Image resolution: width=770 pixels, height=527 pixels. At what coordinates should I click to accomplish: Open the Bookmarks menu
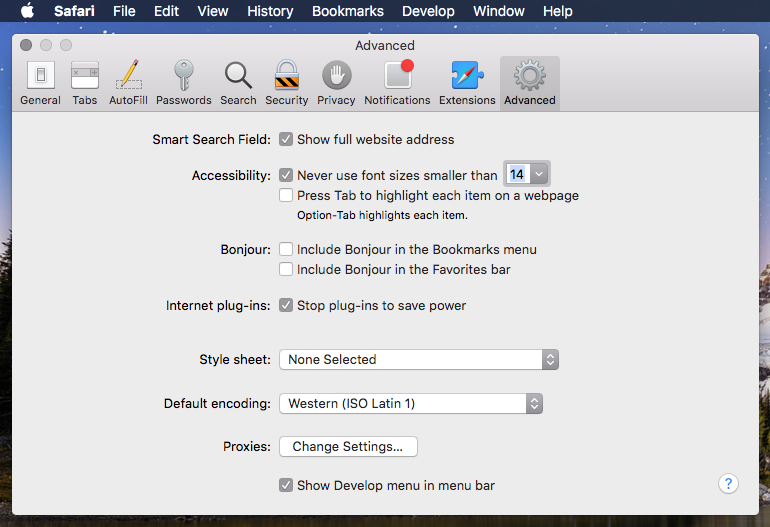(348, 11)
